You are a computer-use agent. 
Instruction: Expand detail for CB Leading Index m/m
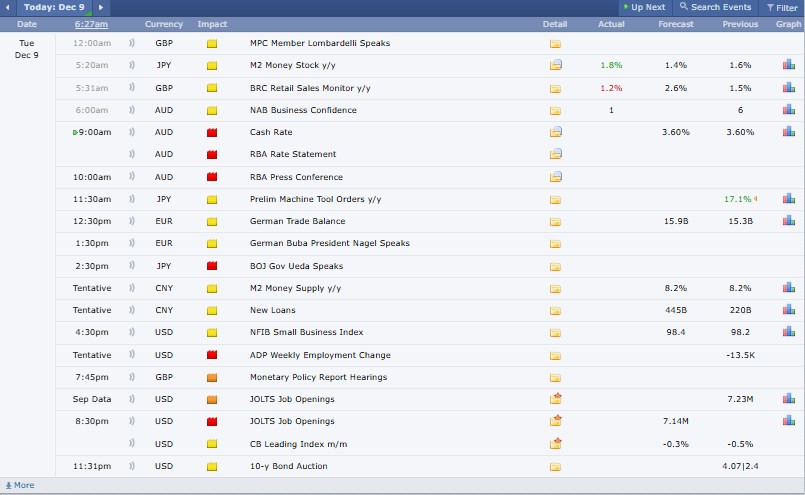[x=555, y=444]
